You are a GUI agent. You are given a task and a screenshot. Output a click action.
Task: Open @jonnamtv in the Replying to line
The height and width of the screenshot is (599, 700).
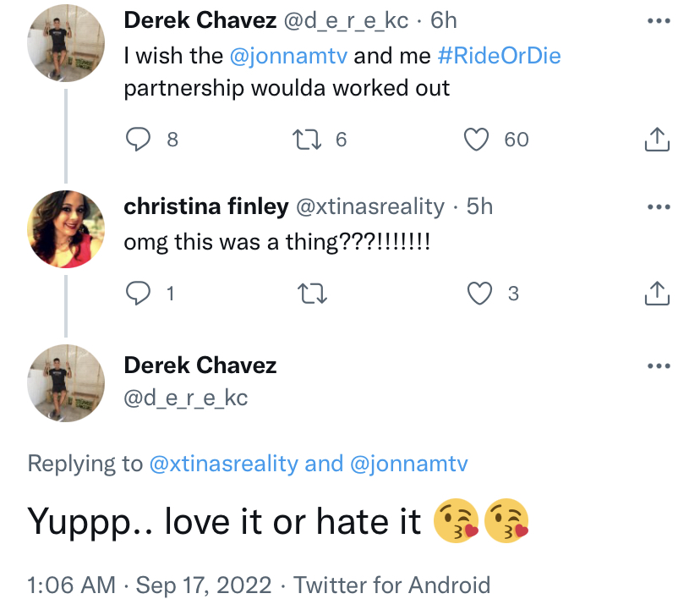point(409,464)
